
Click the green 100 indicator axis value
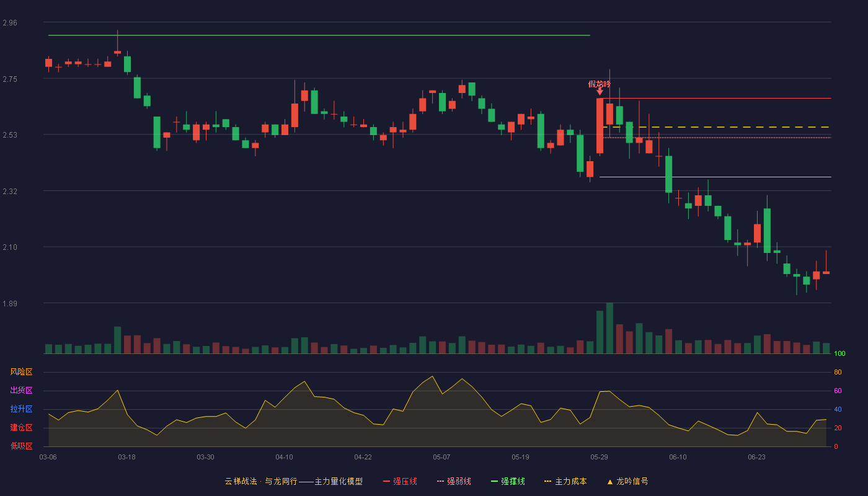(839, 353)
